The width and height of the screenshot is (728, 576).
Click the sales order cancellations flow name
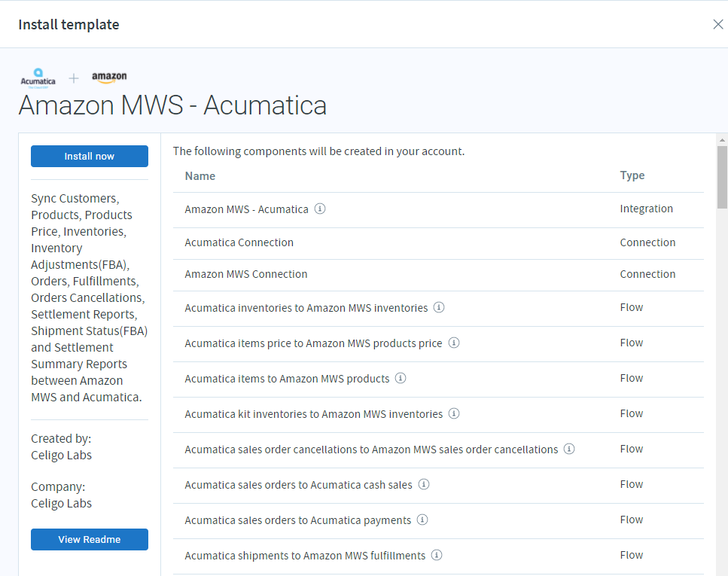click(371, 450)
